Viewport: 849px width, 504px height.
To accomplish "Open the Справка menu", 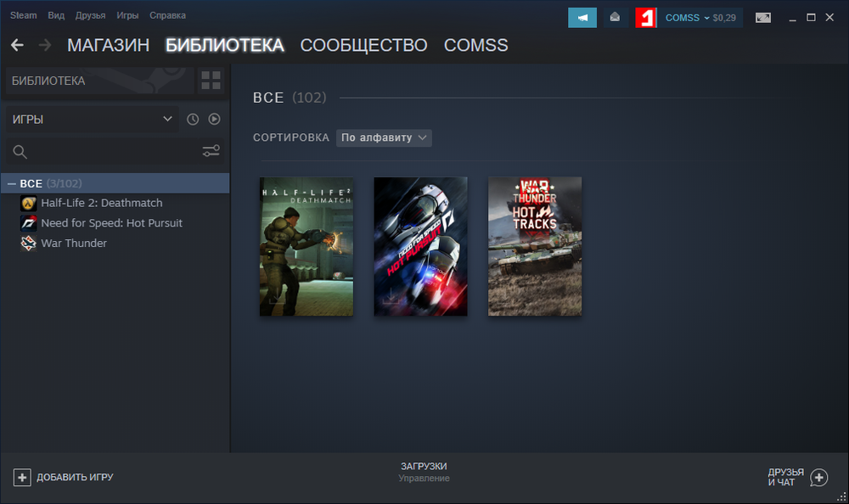I will pos(168,15).
